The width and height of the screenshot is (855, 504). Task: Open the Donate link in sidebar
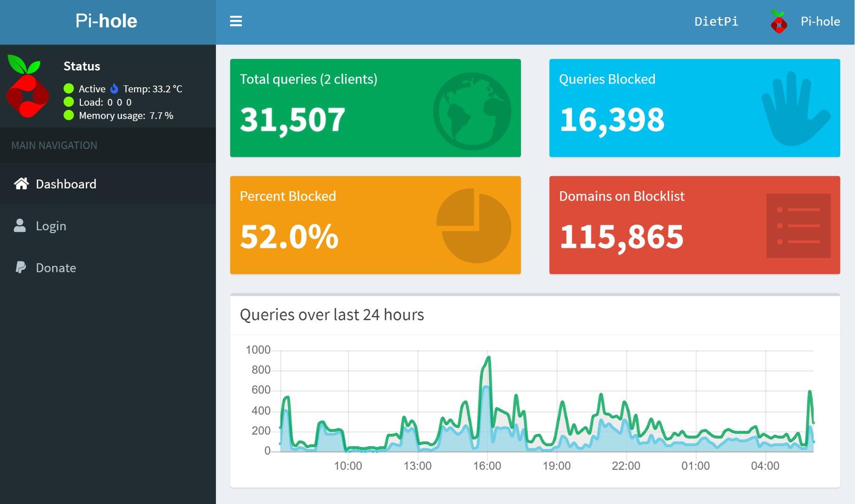tap(56, 268)
